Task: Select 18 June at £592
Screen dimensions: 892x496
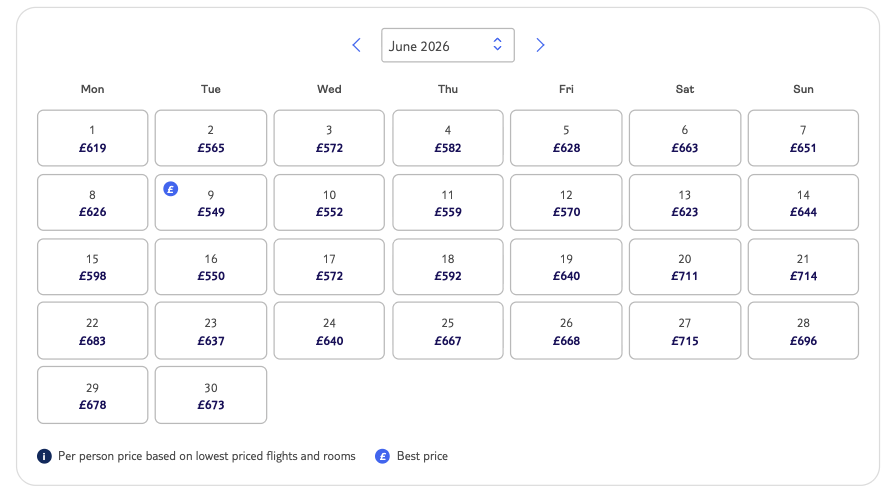Action: tap(448, 267)
